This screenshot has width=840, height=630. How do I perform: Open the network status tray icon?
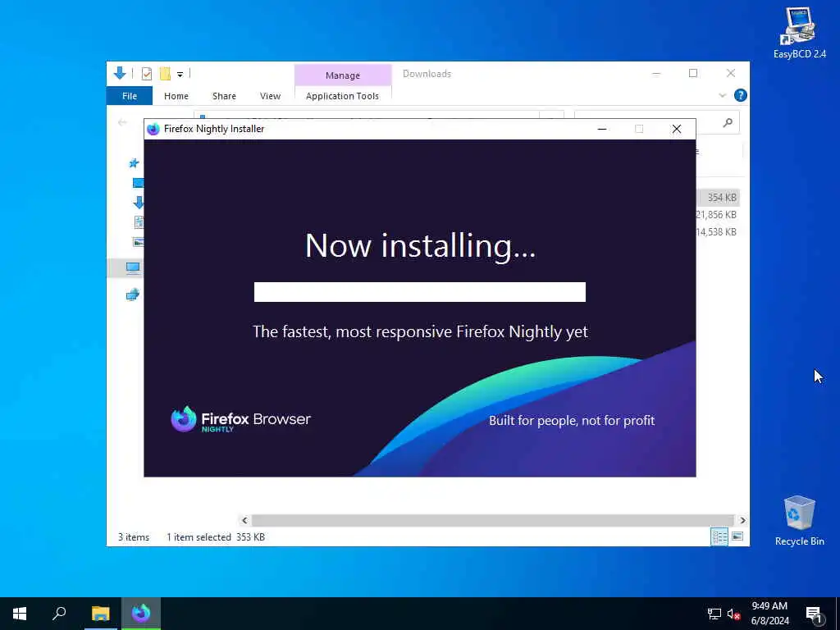pyautogui.click(x=714, y=614)
